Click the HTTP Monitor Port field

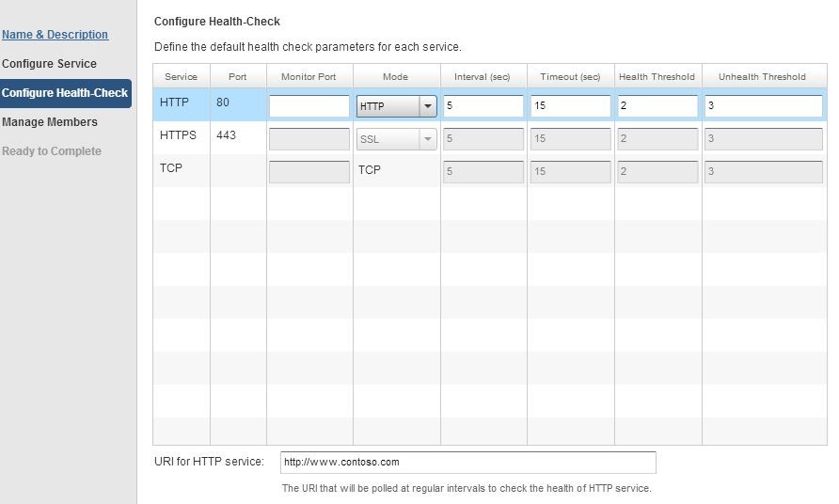[x=309, y=106]
